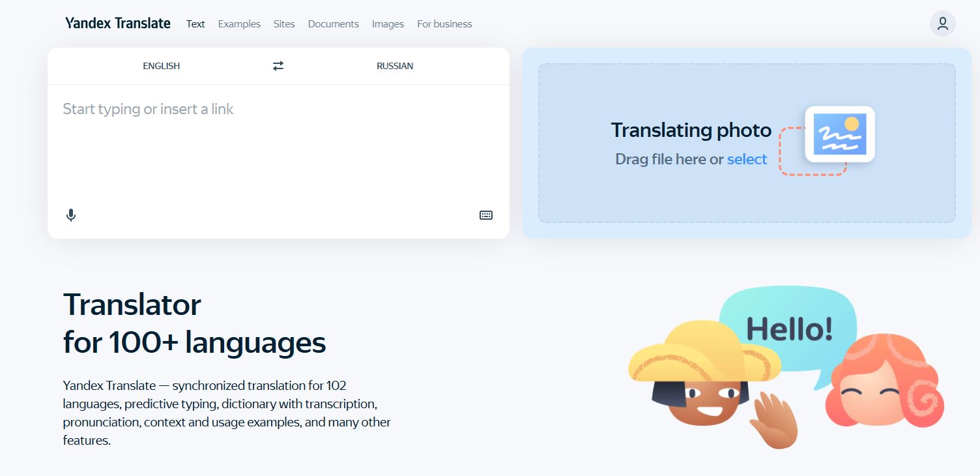Image resolution: width=980 pixels, height=476 pixels.
Task: Open the user profile icon
Action: point(942,23)
